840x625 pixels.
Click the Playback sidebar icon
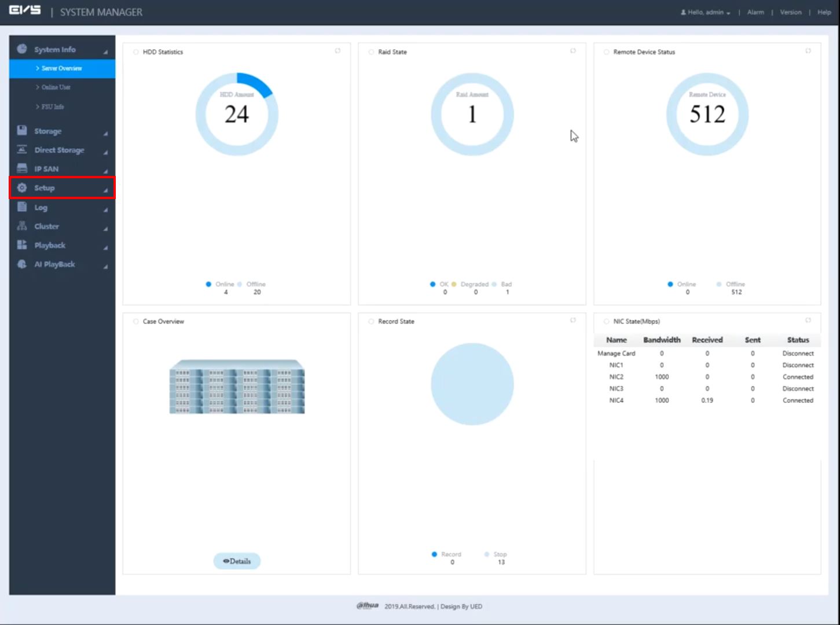click(22, 245)
